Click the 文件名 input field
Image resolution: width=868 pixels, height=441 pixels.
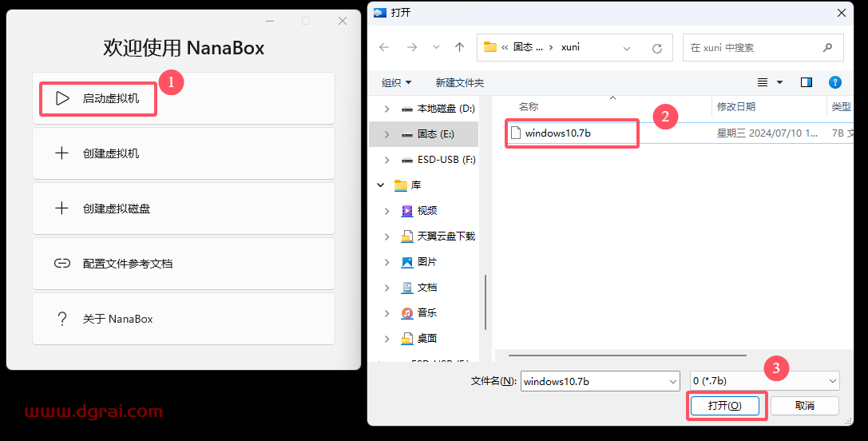tap(594, 381)
